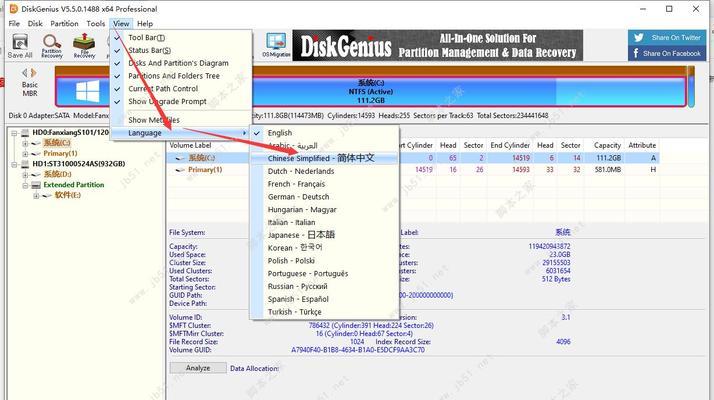Choose Arabic language
Image resolution: width=714 pixels, height=400 pixels.
pos(324,146)
